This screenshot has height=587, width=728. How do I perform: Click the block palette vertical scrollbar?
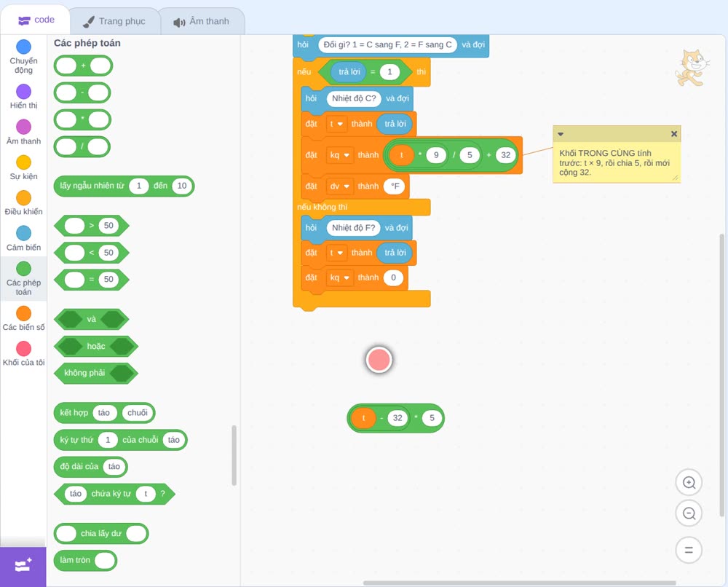[234, 455]
